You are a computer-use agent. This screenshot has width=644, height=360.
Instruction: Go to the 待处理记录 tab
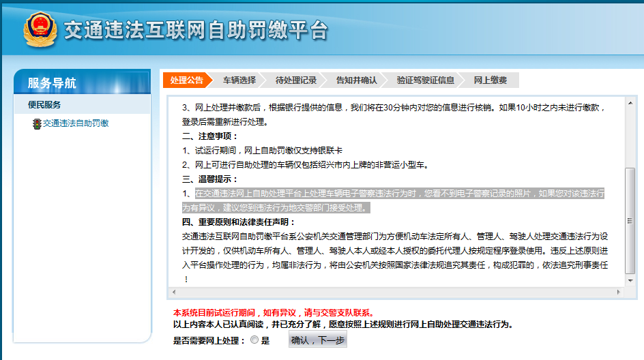[x=296, y=80]
